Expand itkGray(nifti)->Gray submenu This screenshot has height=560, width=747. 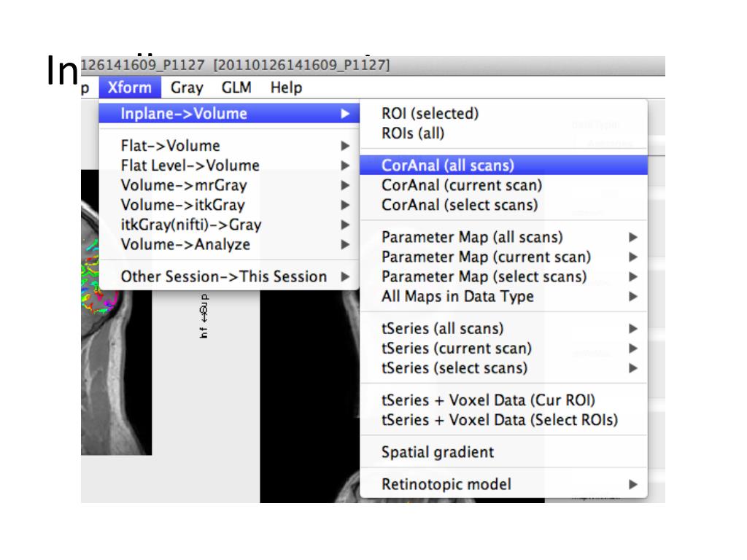(x=229, y=225)
